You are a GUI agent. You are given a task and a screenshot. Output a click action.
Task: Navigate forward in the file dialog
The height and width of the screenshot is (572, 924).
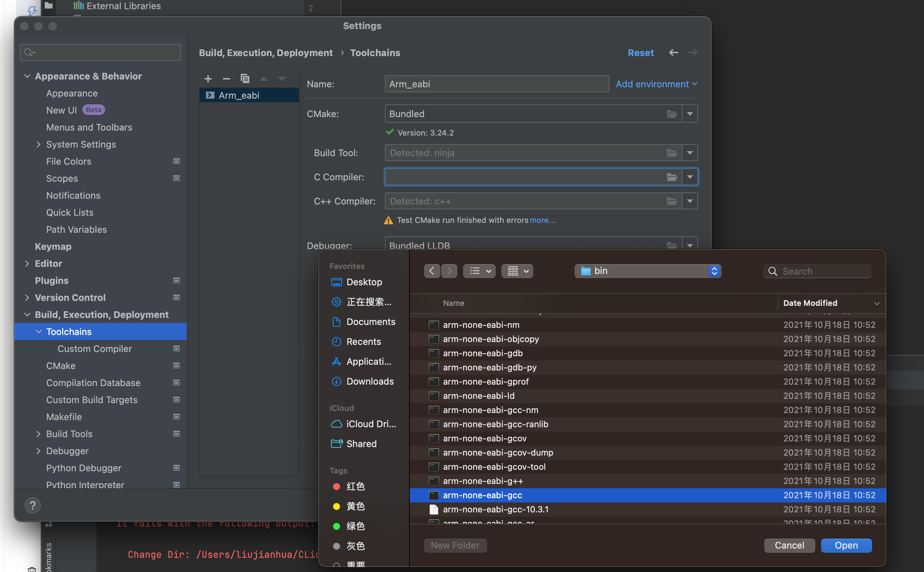449,271
